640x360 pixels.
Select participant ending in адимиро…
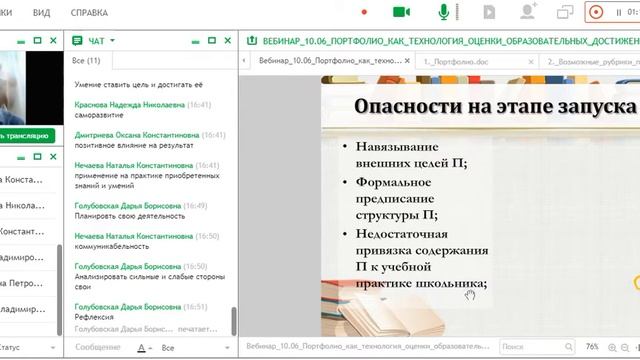[28, 257]
